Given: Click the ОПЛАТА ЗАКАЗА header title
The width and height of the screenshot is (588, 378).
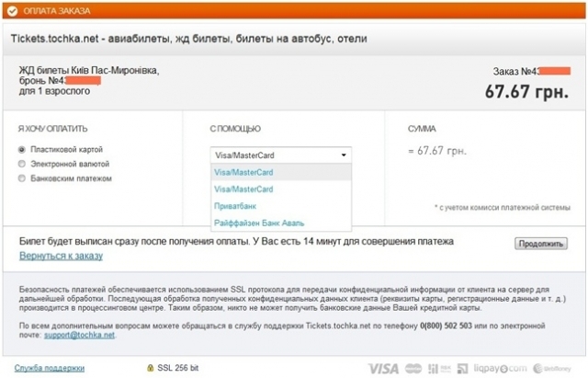Looking at the screenshot, I should tap(57, 11).
